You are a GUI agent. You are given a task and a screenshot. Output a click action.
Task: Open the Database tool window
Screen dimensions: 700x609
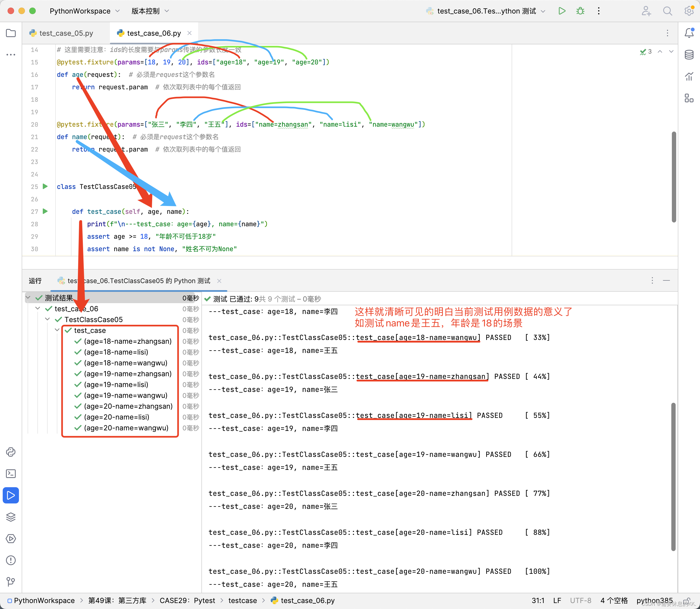pos(689,55)
